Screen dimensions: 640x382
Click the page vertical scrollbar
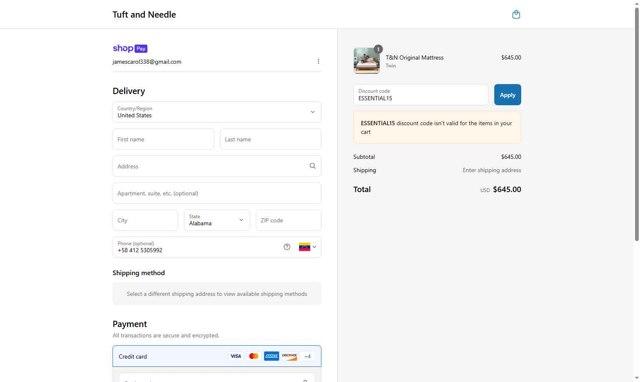click(x=636, y=124)
